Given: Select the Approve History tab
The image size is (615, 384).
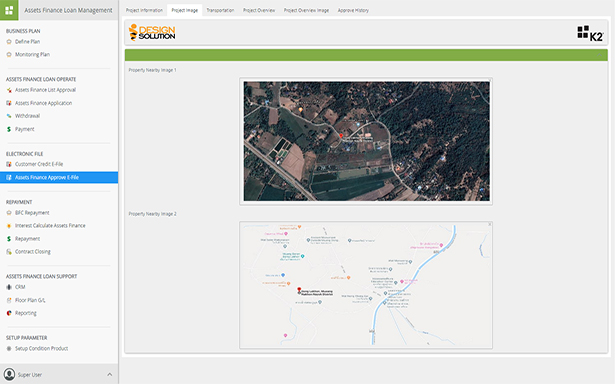Looking at the screenshot, I should 353,10.
